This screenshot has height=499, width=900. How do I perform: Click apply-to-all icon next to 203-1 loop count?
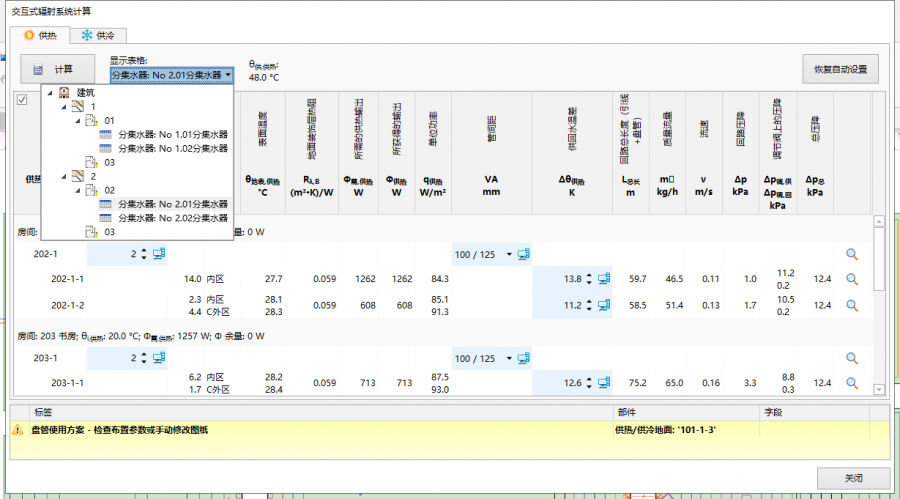tap(159, 358)
